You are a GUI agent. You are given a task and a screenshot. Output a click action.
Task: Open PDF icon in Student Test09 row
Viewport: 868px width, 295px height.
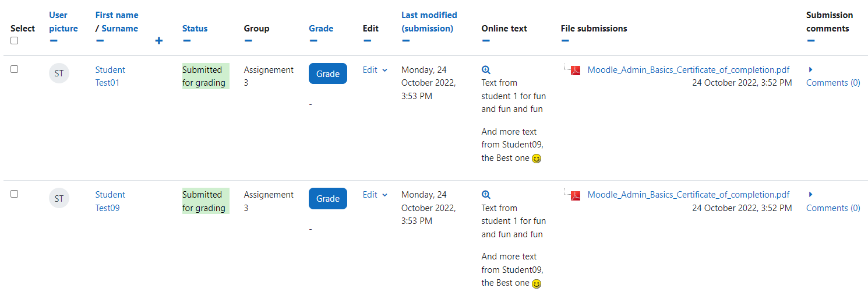(x=576, y=195)
